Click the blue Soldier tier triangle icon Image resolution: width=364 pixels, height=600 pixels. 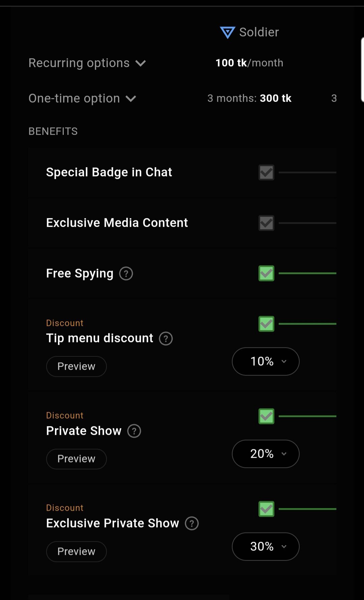tap(227, 33)
